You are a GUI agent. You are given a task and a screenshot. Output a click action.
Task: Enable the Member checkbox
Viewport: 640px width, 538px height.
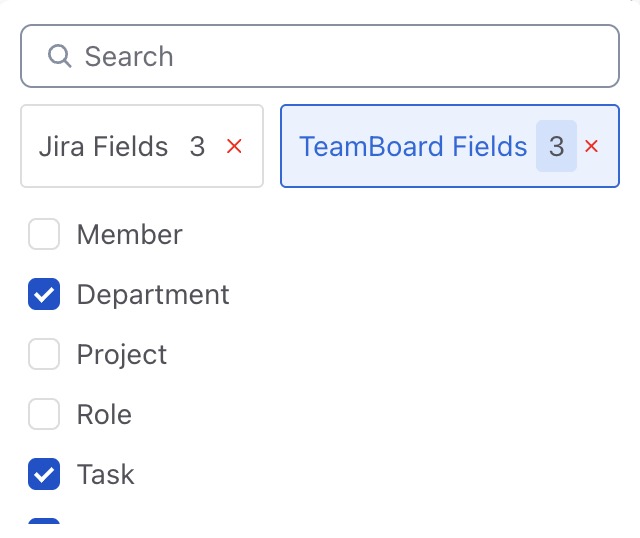[44, 235]
